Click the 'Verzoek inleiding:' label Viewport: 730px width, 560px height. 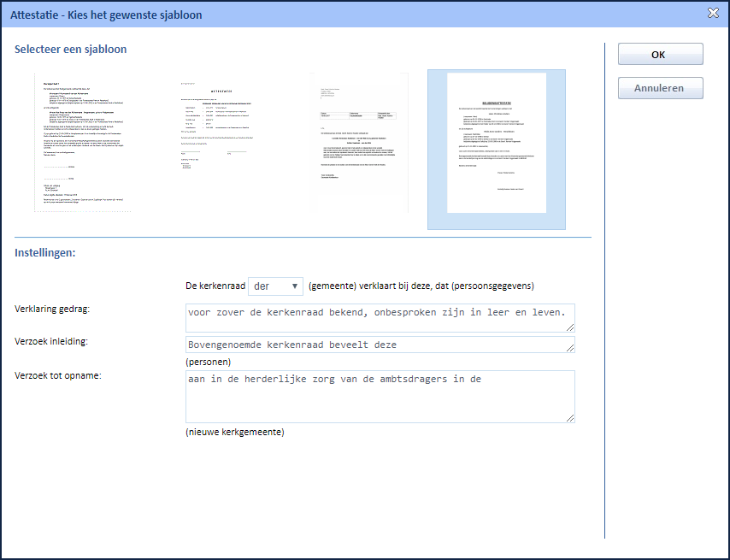click(51, 341)
